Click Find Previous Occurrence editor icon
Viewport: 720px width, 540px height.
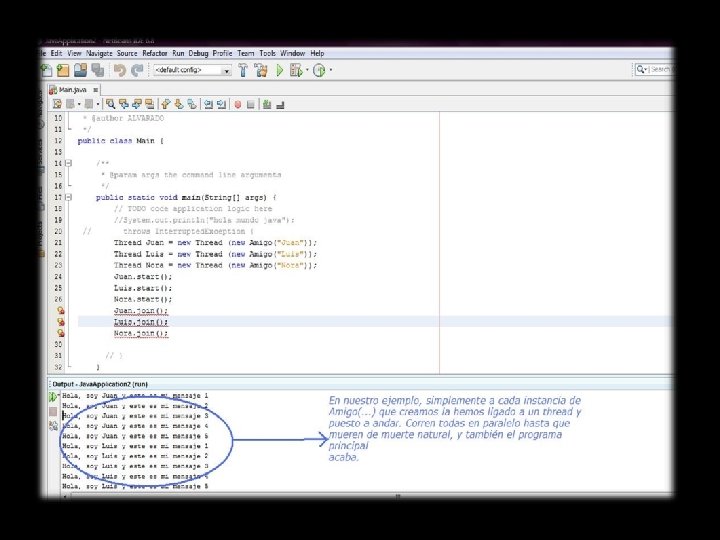pyautogui.click(x=124, y=104)
